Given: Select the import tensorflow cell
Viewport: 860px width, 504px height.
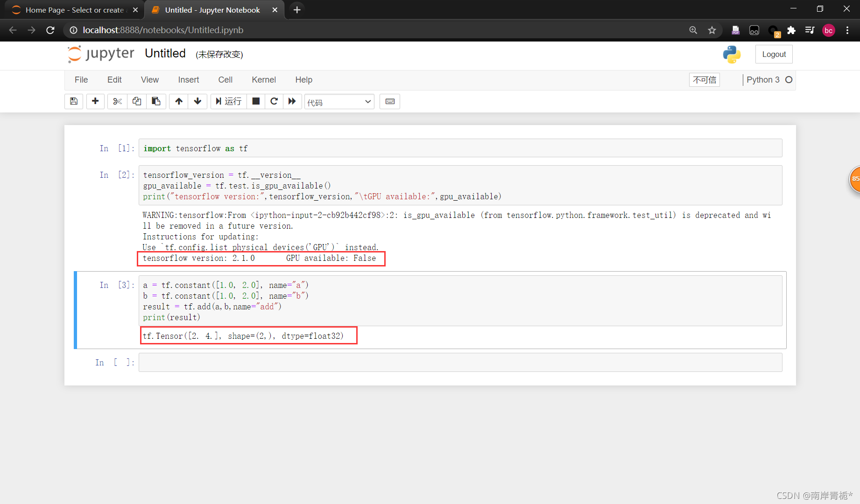Looking at the screenshot, I should [x=460, y=148].
